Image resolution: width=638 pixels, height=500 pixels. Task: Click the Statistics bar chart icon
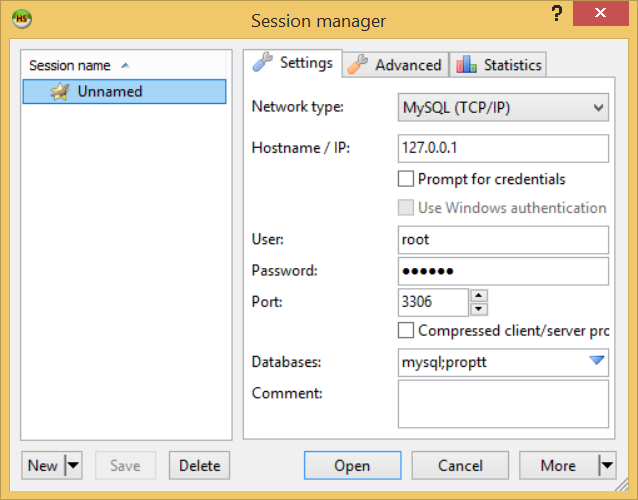click(x=467, y=65)
